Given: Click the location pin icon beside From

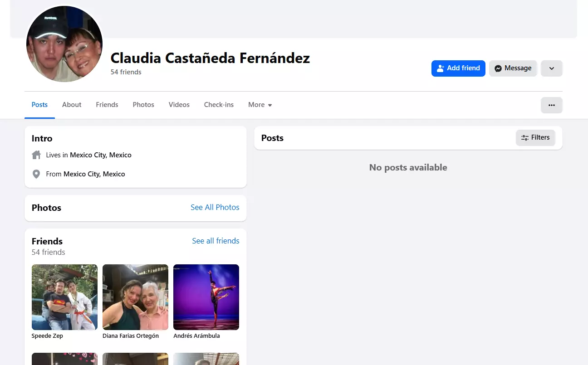Looking at the screenshot, I should (x=36, y=174).
